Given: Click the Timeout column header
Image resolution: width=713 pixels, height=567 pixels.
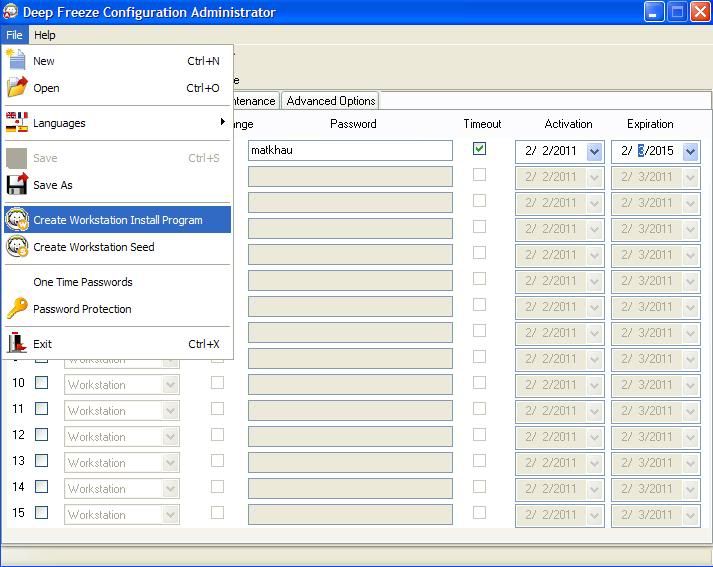Looking at the screenshot, I should (x=482, y=124).
